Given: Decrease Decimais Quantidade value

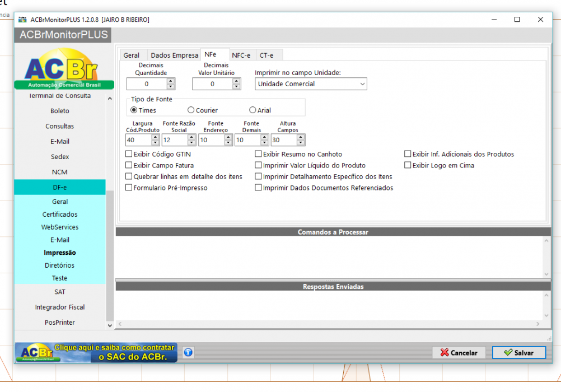Looking at the screenshot, I should (171, 87).
